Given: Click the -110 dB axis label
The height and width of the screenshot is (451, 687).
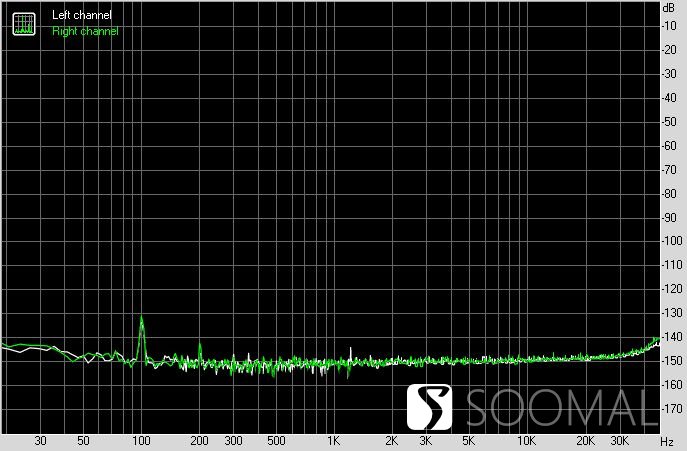Looking at the screenshot, I should click(x=673, y=265).
